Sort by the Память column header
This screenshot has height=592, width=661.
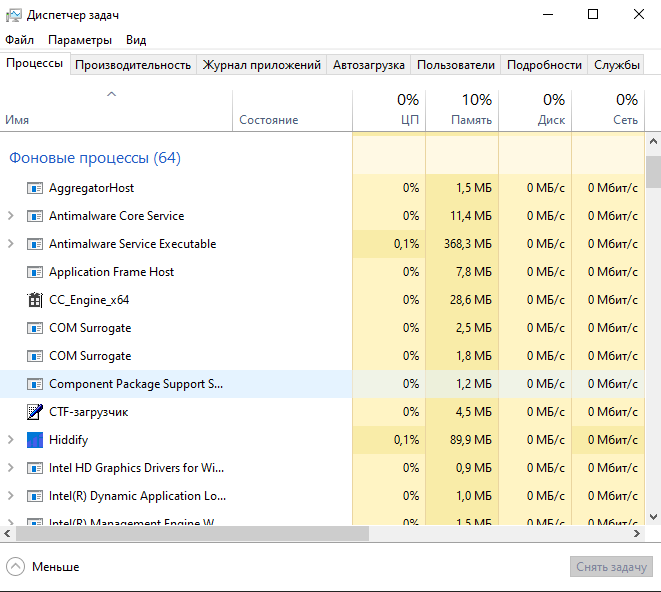point(462,110)
